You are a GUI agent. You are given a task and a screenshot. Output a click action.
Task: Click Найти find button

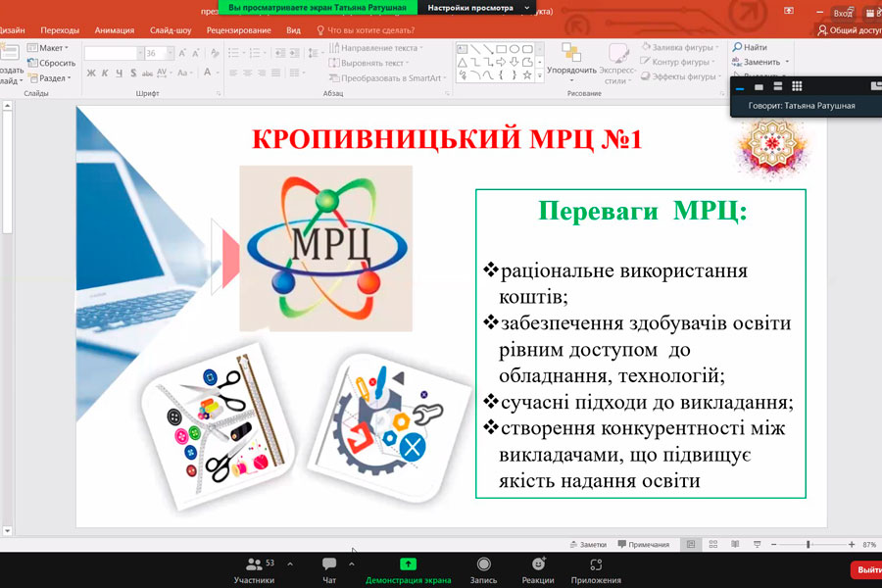pyautogui.click(x=750, y=47)
